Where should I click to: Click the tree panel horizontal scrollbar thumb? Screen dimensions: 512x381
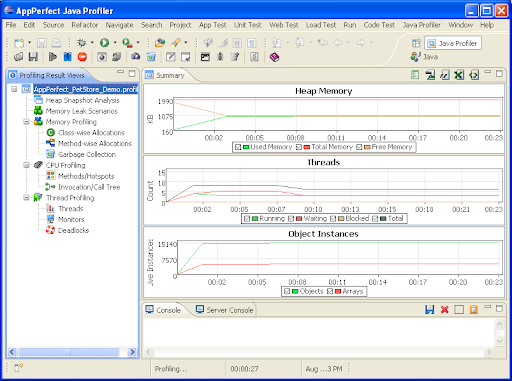[x=68, y=352]
